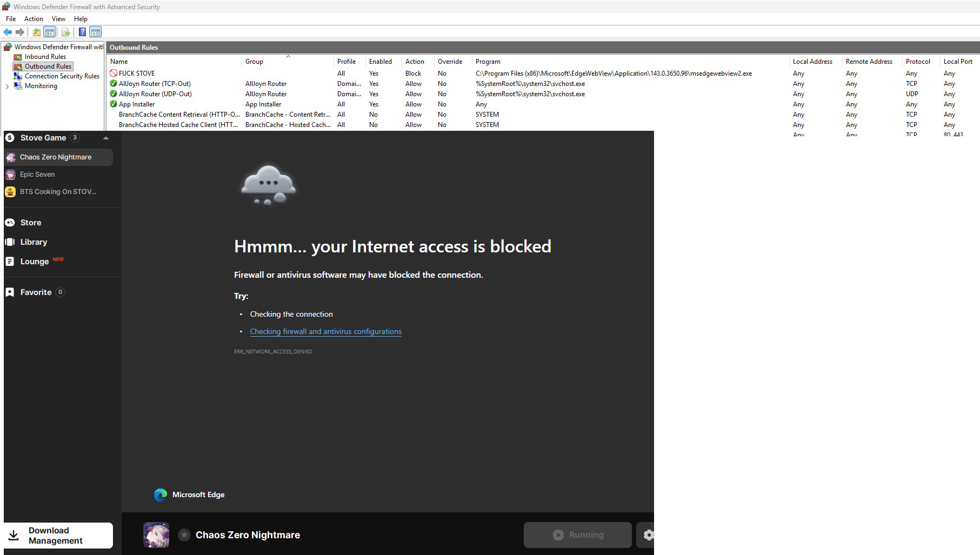Click the green check icon beside AllJoyn Router (TCP-Out)
The height and width of the screenshot is (555, 980).
tap(114, 83)
